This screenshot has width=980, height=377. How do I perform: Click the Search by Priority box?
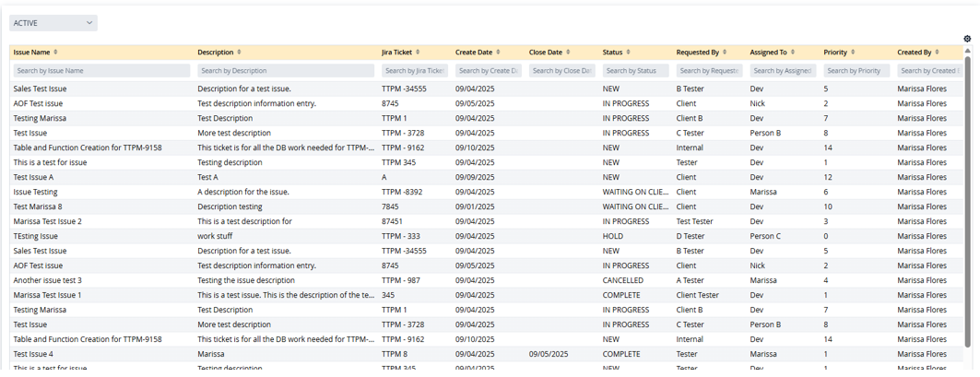point(856,71)
